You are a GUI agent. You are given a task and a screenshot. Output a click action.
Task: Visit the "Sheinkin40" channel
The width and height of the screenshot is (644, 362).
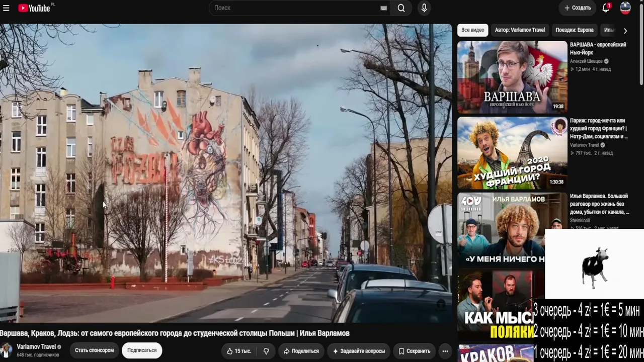click(580, 220)
